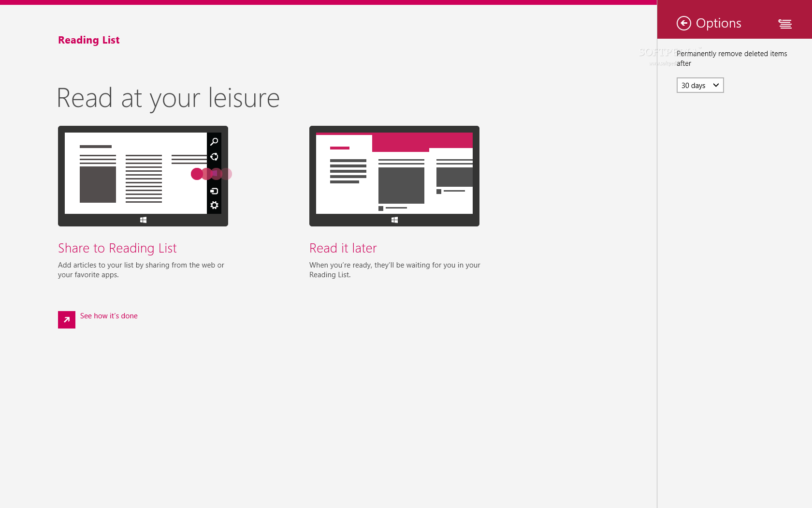Open the See how it's done link

coord(109,316)
